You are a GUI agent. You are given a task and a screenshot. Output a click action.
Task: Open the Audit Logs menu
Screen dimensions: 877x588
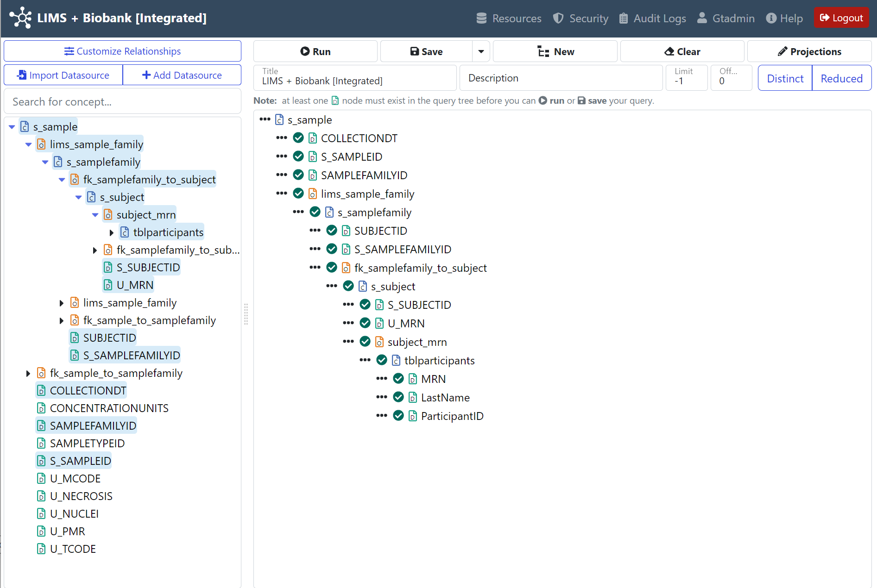click(652, 18)
